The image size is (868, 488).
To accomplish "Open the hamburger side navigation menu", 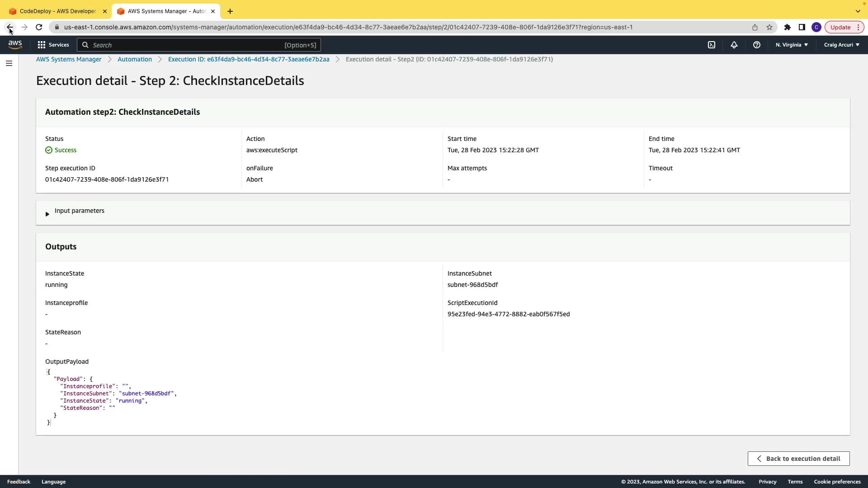I will click(9, 63).
